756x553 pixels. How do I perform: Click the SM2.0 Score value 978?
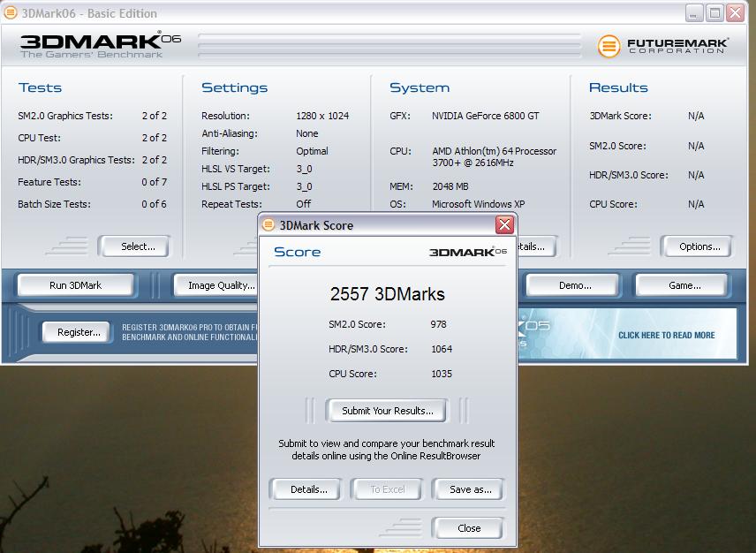[x=438, y=324]
